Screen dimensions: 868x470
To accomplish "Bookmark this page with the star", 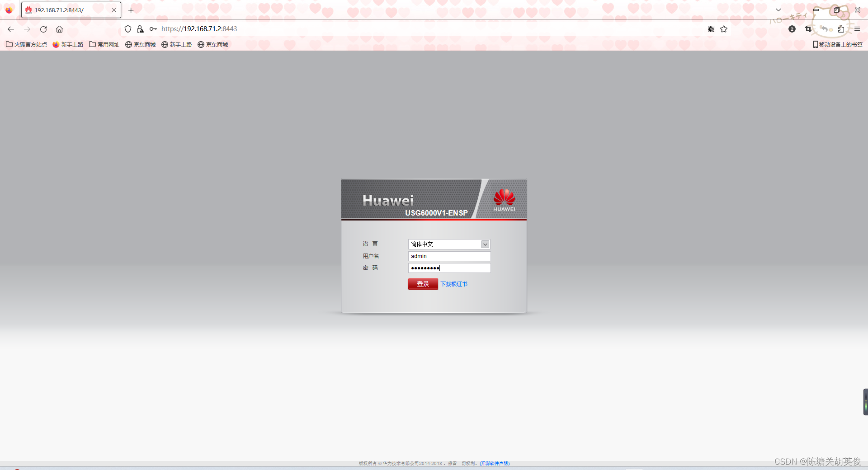I will [x=724, y=29].
